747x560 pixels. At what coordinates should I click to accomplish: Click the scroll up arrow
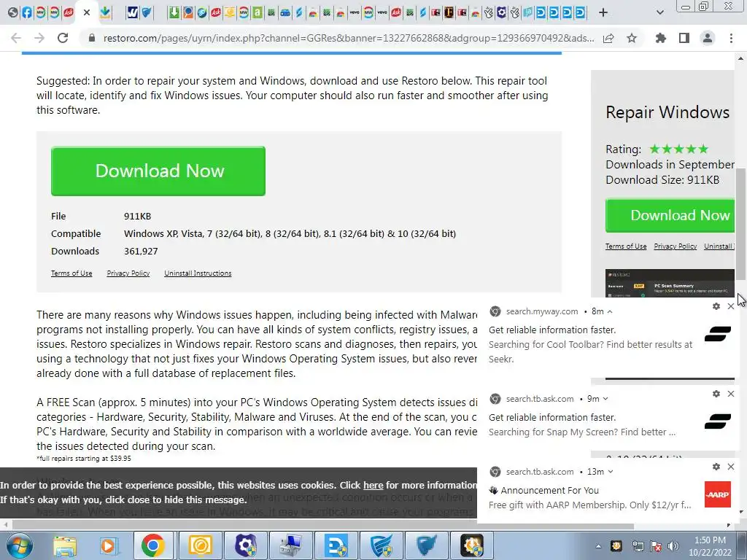pyautogui.click(x=740, y=58)
